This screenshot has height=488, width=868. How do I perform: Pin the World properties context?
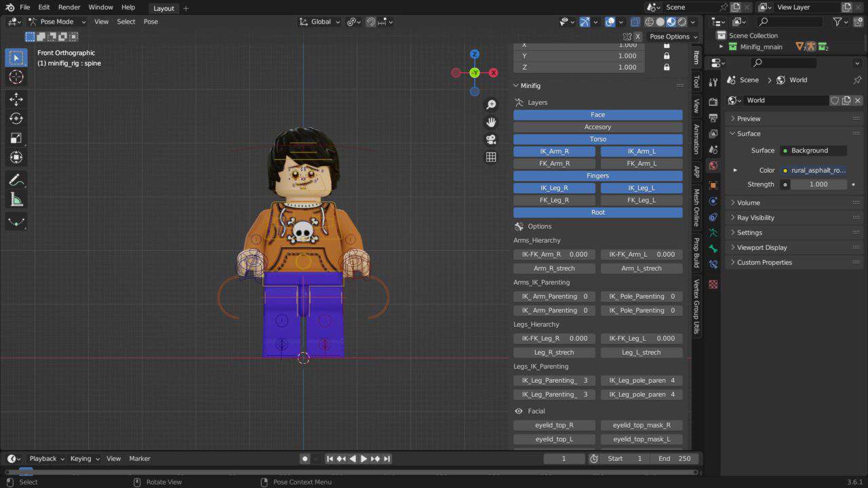[x=857, y=80]
